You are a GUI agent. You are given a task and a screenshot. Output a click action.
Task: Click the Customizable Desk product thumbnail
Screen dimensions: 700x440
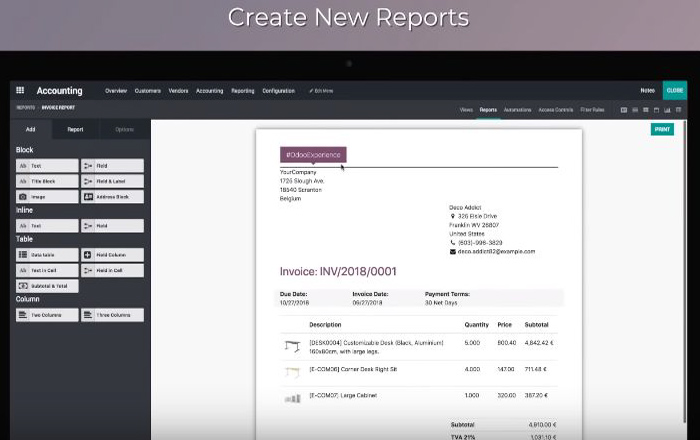coord(292,346)
